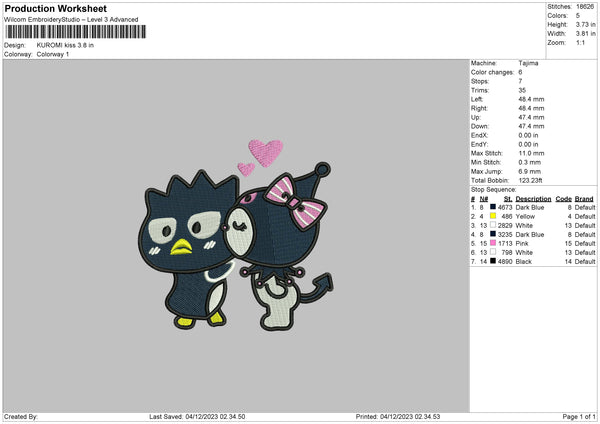The image size is (600, 424).
Task: Click the dark blue swatch in stop row 1
Action: click(493, 207)
